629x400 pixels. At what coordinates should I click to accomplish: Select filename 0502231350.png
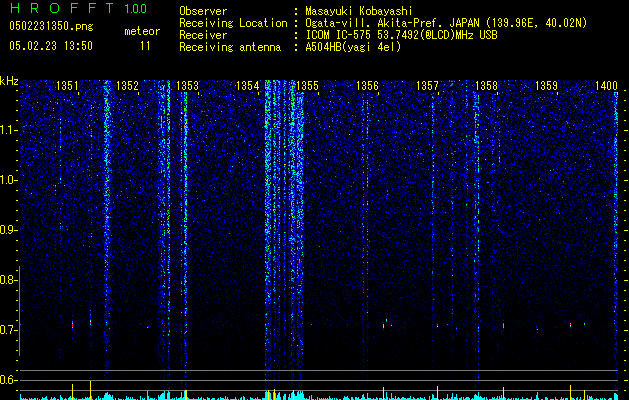tap(51, 26)
